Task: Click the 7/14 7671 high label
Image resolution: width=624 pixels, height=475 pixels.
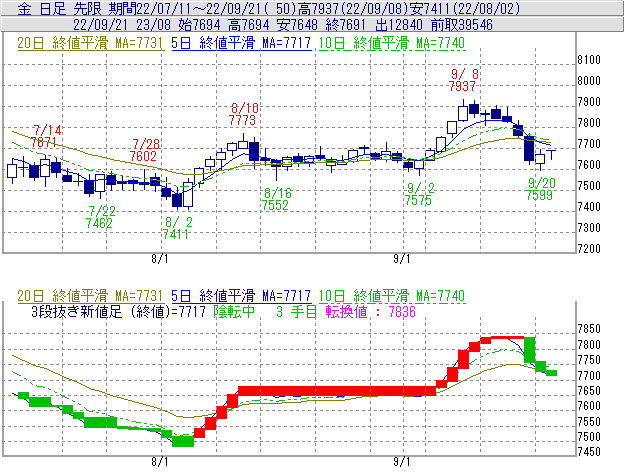Action: click(46, 136)
